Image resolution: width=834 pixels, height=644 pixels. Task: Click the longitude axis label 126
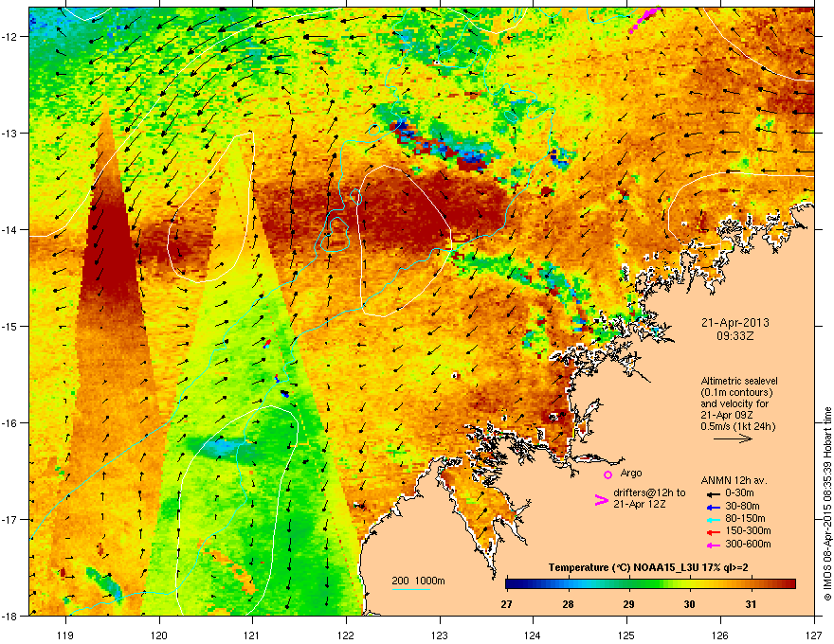(720, 635)
